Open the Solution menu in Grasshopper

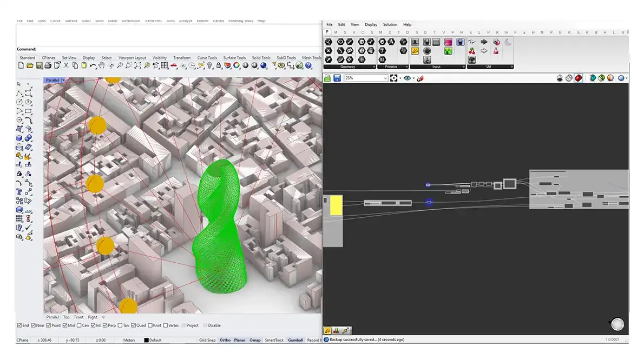390,25
